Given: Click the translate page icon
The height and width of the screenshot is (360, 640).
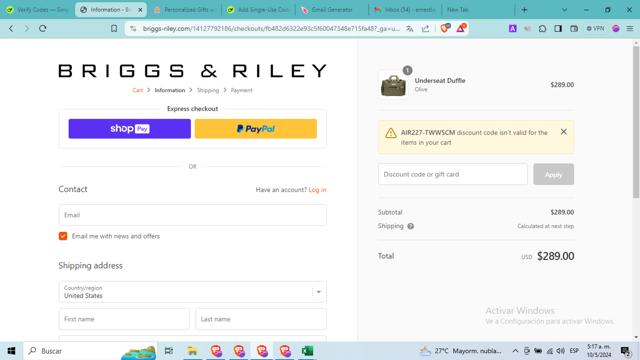Looking at the screenshot, I should point(410,29).
